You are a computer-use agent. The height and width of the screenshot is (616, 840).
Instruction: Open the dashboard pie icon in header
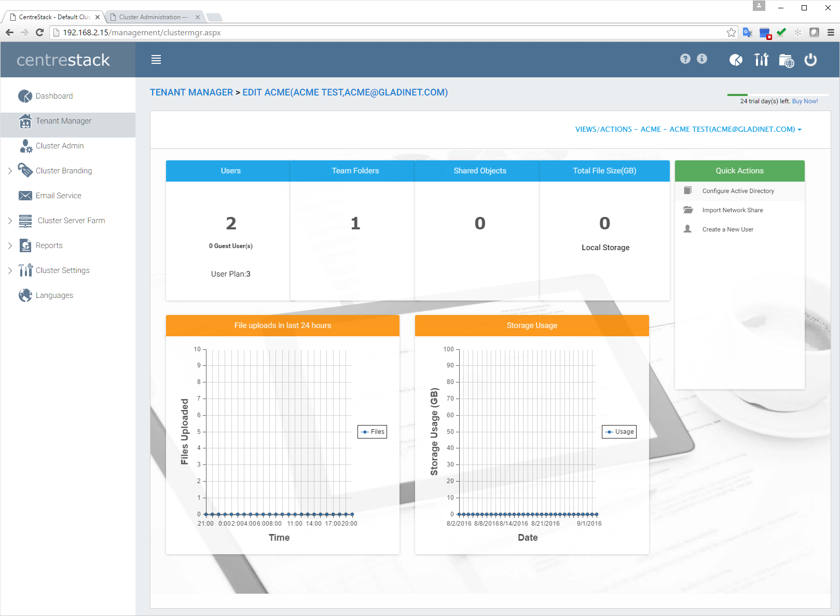pyautogui.click(x=736, y=60)
